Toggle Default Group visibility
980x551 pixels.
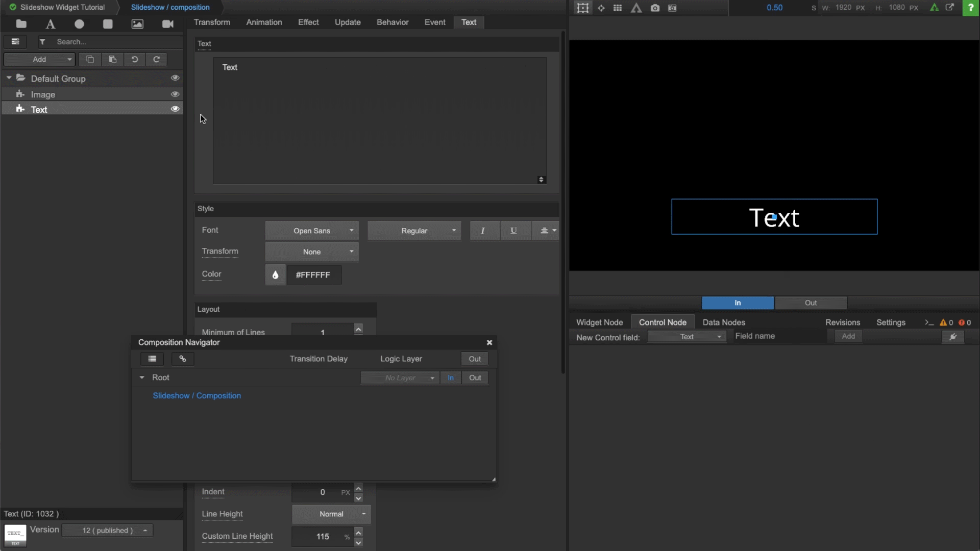tap(175, 78)
